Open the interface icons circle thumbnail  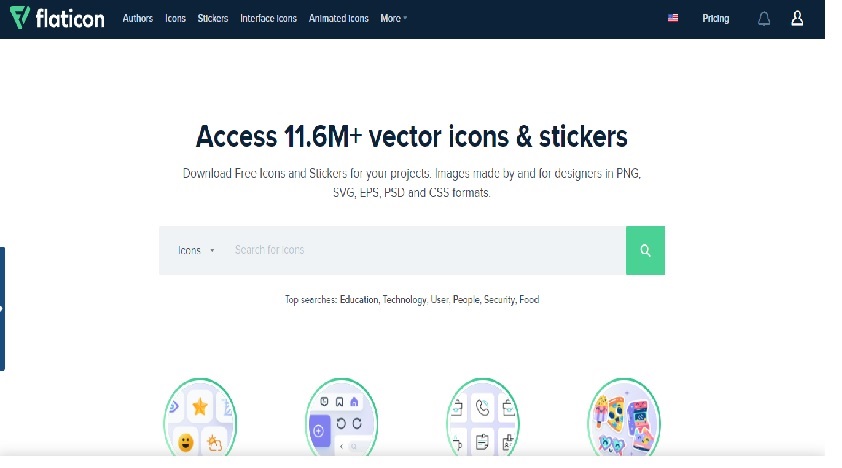point(342,418)
